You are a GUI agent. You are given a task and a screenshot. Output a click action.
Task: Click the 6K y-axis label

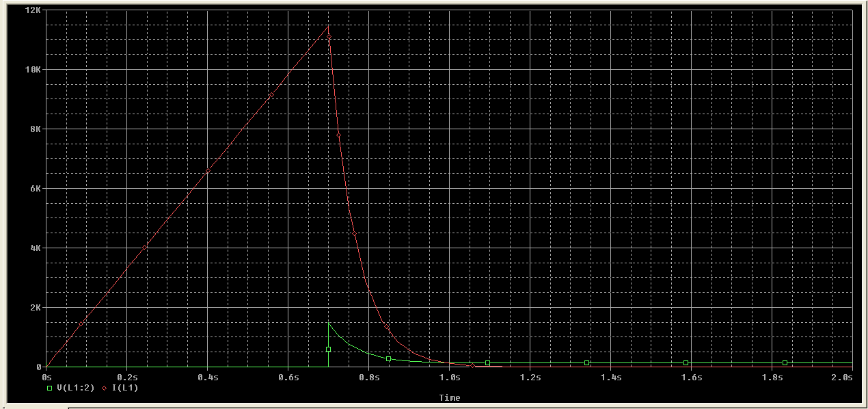35,189
